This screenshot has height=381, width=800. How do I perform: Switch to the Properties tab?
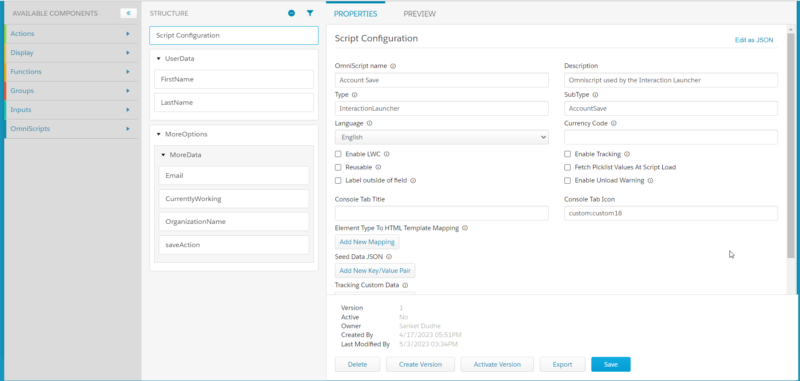356,14
